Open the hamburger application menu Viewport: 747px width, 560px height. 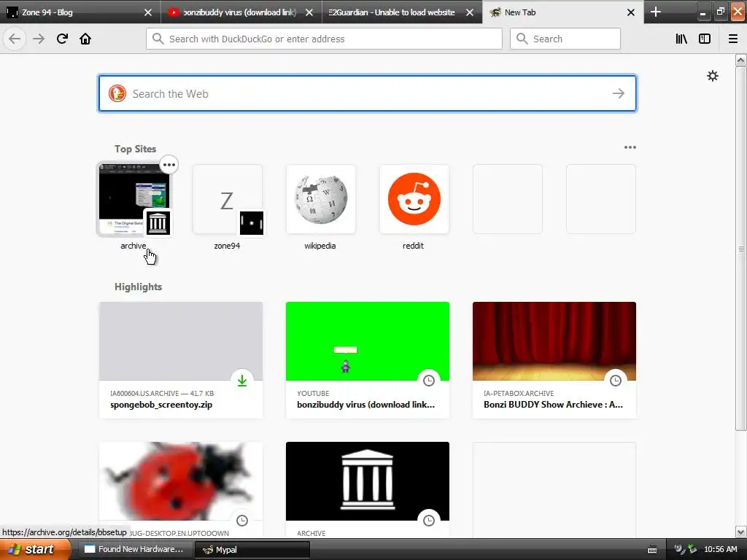tap(733, 39)
